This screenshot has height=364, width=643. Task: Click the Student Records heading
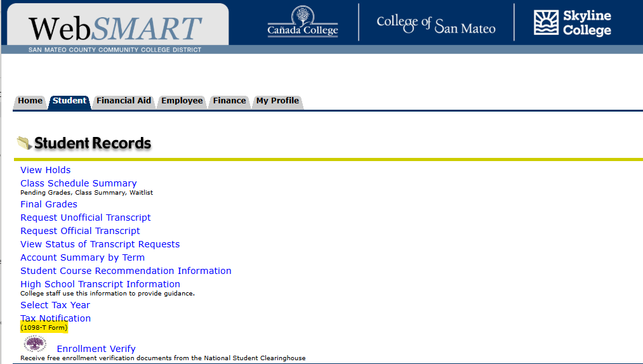93,143
